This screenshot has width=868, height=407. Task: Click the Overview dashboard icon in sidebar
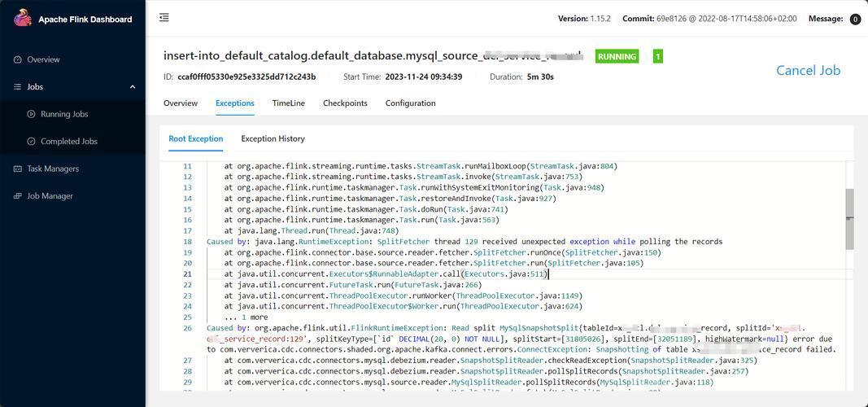(17, 59)
